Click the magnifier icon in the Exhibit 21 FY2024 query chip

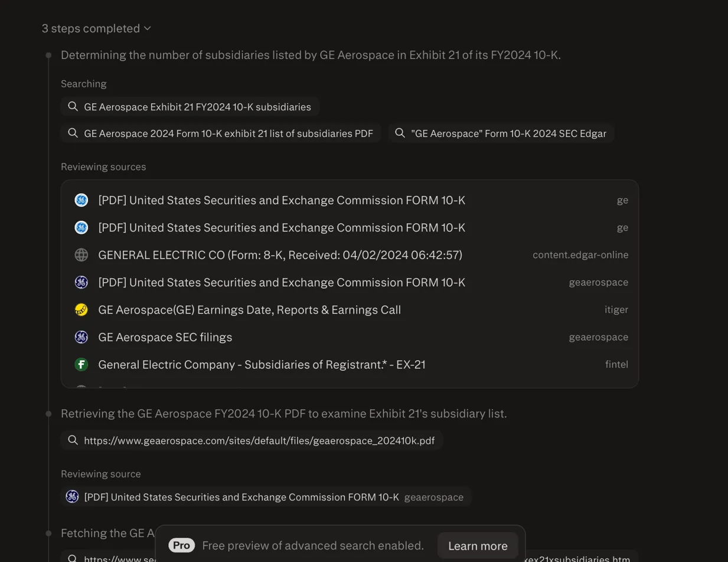(73, 106)
